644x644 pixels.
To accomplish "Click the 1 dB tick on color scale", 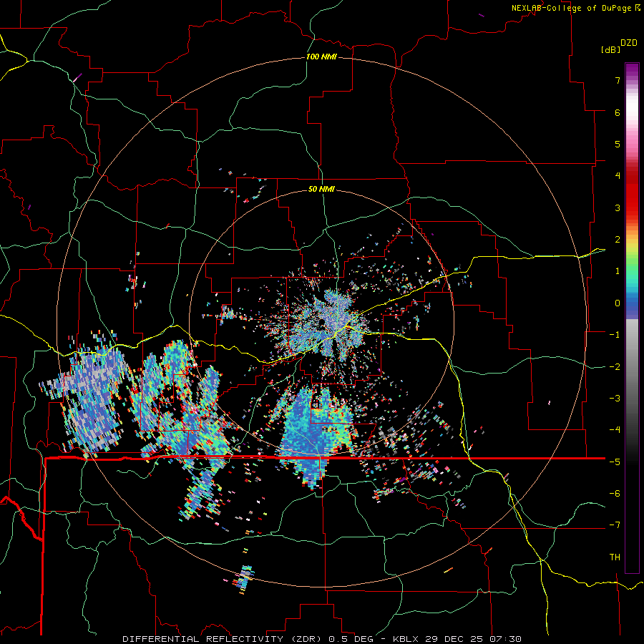I will point(618,271).
